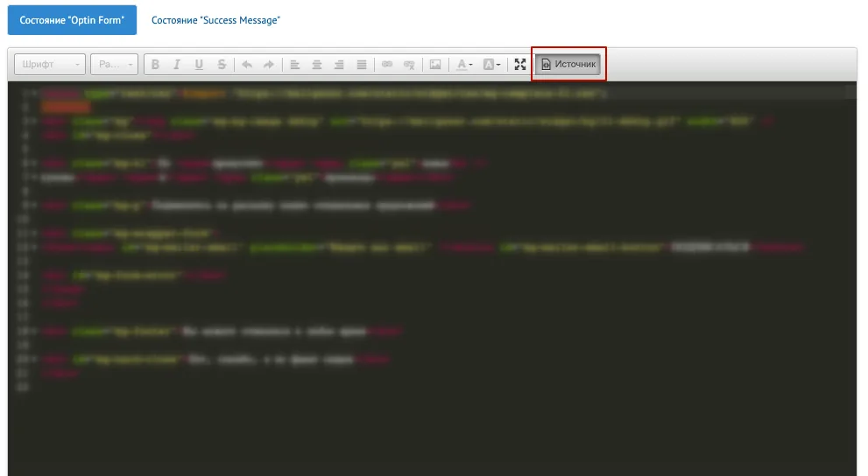This screenshot has height=476, width=868.
Task: Open the background color dropdown
Action: tap(491, 65)
